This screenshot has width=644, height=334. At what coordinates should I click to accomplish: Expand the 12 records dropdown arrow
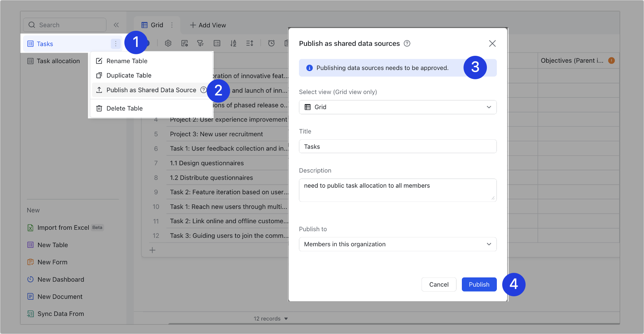[286, 319]
